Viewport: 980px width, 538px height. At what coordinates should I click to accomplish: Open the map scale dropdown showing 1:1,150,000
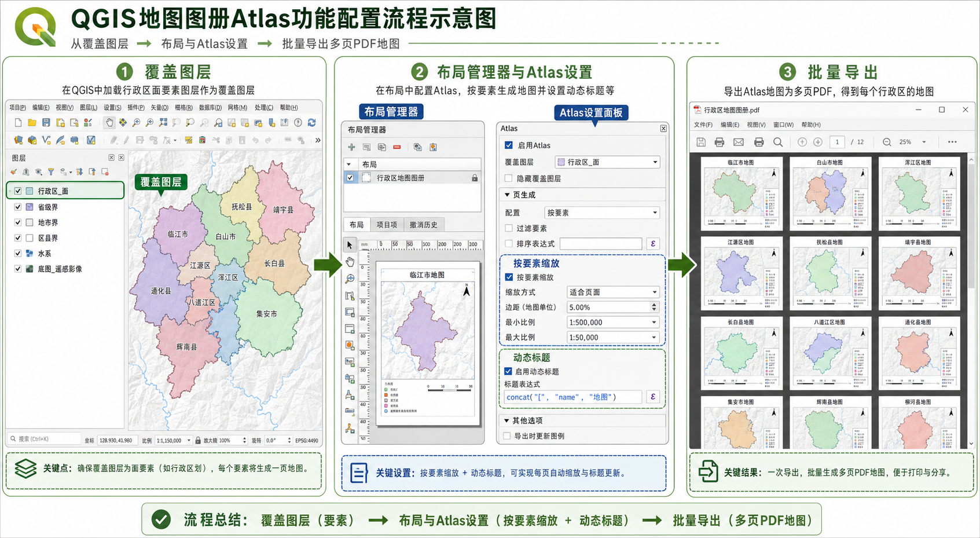(174, 440)
